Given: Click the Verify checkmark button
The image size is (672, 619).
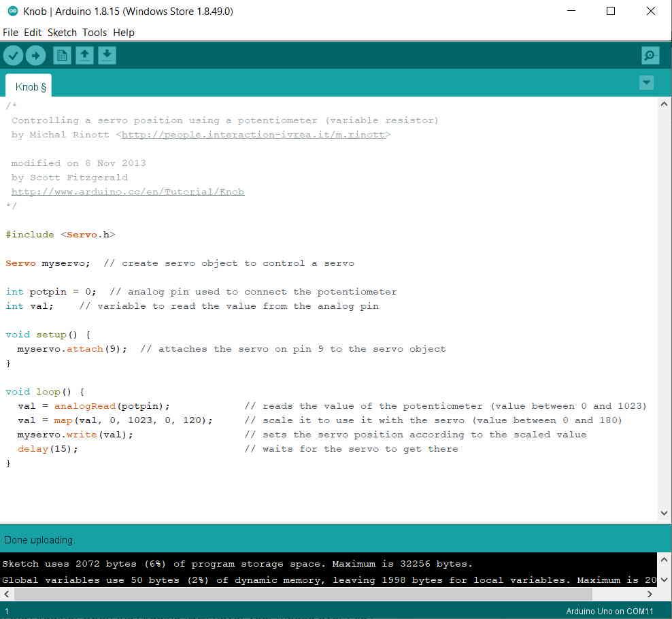Looking at the screenshot, I should (14, 55).
